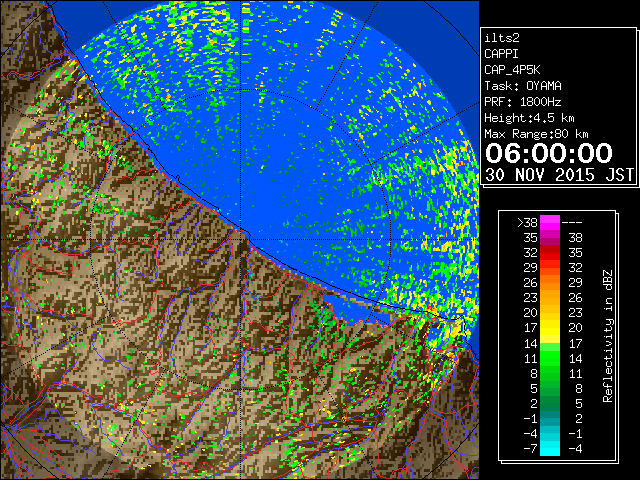The width and height of the screenshot is (640, 480).
Task: Click the '>38' legend label
Action: click(x=527, y=222)
